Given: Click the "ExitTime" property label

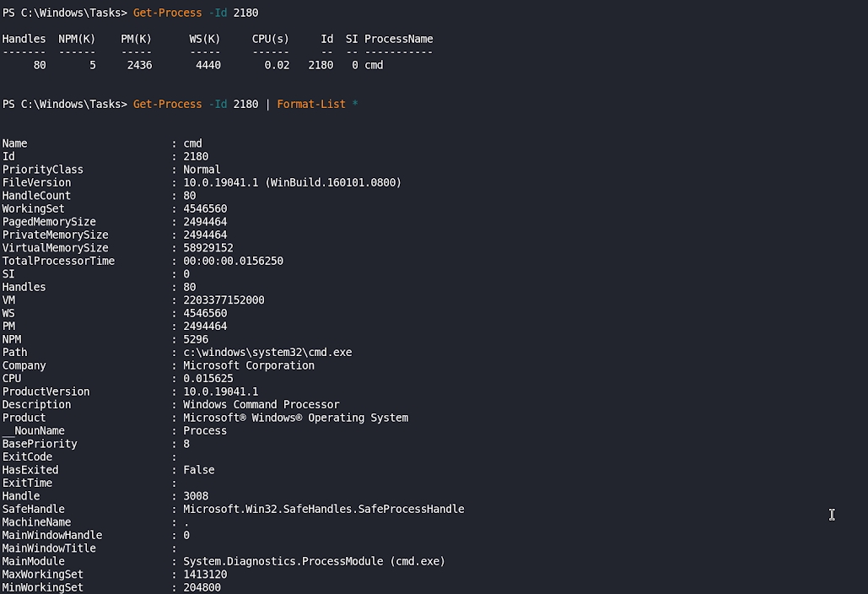Looking at the screenshot, I should click(27, 483).
